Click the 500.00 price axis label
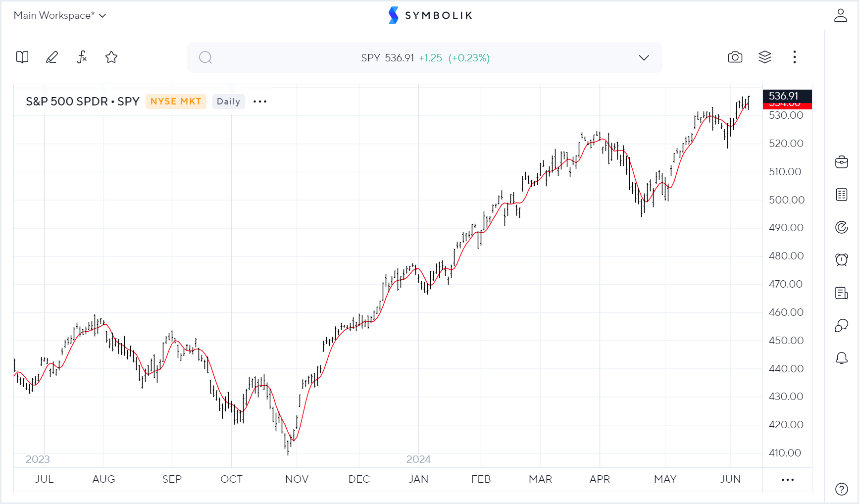859x504 pixels. [x=786, y=200]
